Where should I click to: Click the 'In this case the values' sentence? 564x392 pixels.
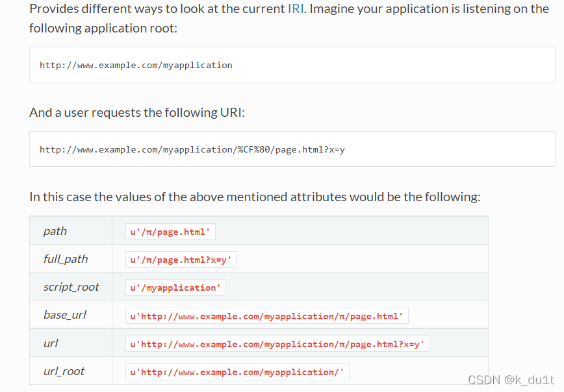255,197
